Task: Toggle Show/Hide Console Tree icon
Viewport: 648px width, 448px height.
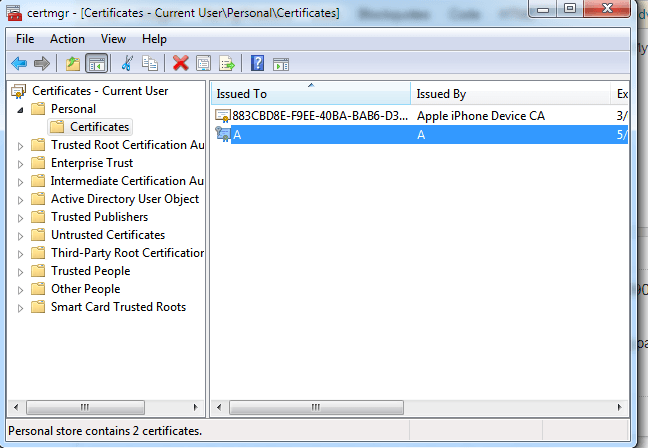Action: pos(97,63)
